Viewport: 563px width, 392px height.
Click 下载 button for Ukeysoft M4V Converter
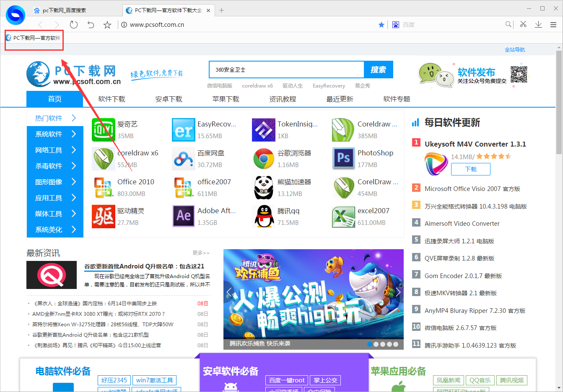(471, 169)
